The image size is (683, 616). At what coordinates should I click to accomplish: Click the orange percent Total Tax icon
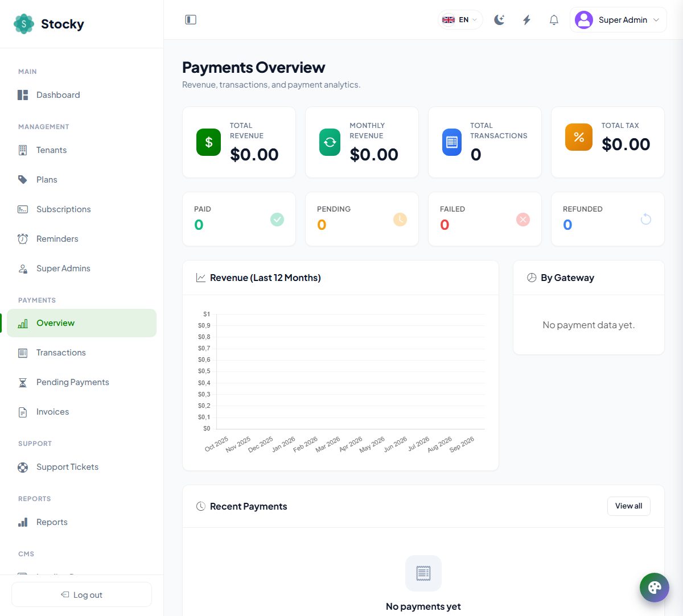579,137
